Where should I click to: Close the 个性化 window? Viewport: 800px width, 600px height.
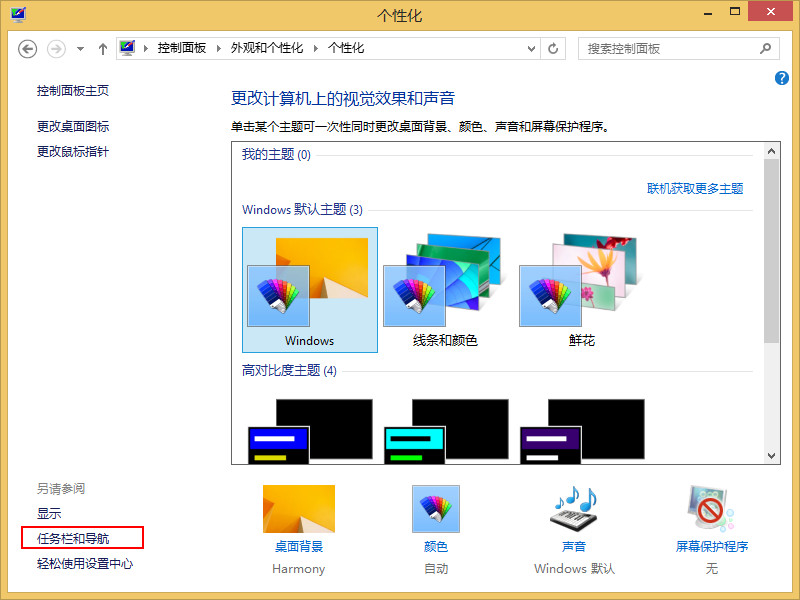tap(770, 11)
